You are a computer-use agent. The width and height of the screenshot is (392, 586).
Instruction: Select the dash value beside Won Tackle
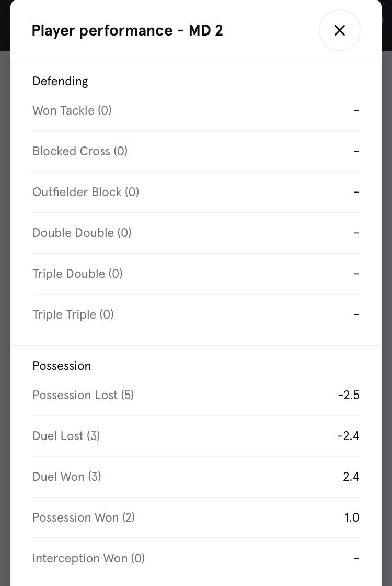coord(356,110)
